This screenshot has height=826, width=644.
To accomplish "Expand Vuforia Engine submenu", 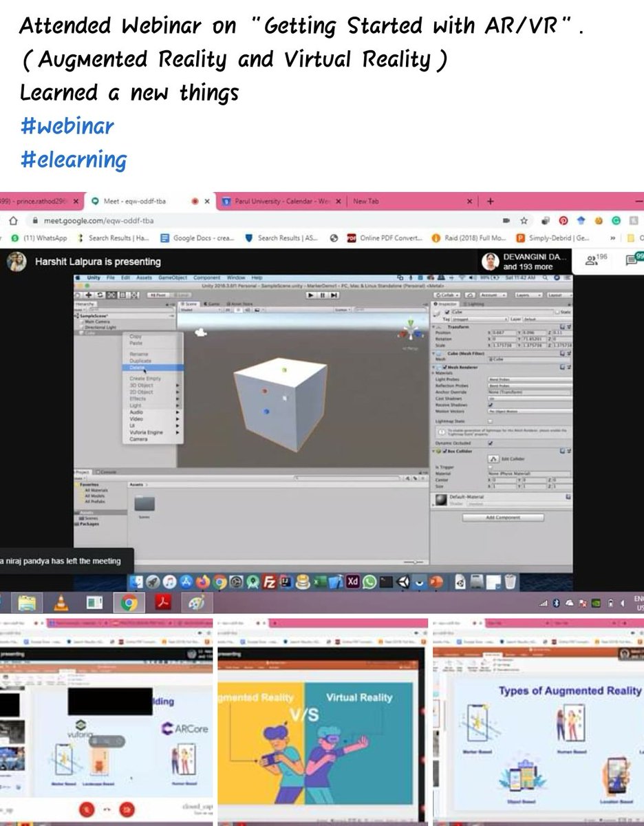I will (153, 432).
